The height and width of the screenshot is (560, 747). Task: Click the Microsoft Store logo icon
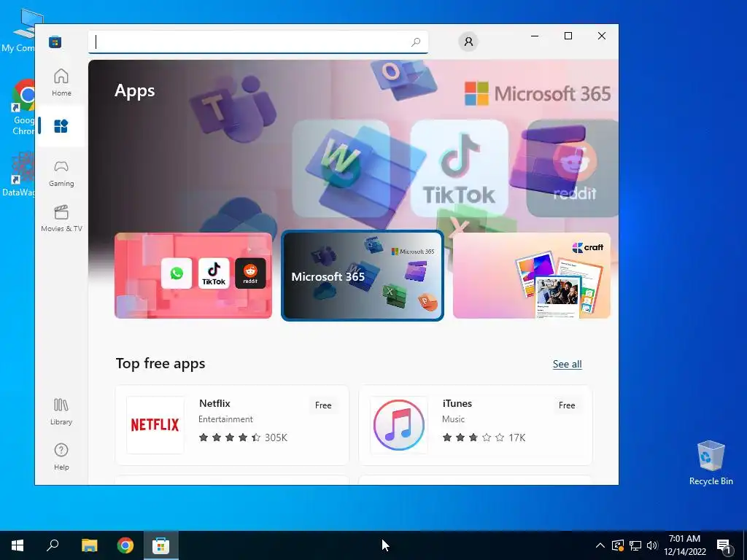point(55,42)
